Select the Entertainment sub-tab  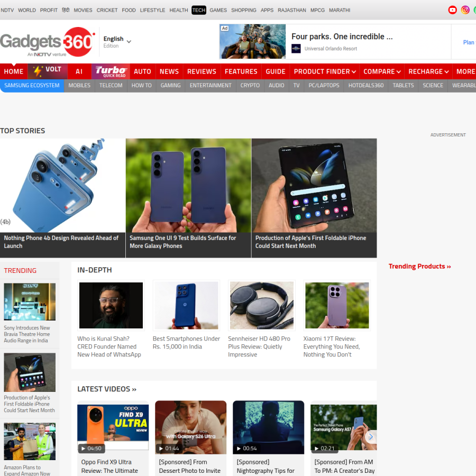pyautogui.click(x=210, y=86)
